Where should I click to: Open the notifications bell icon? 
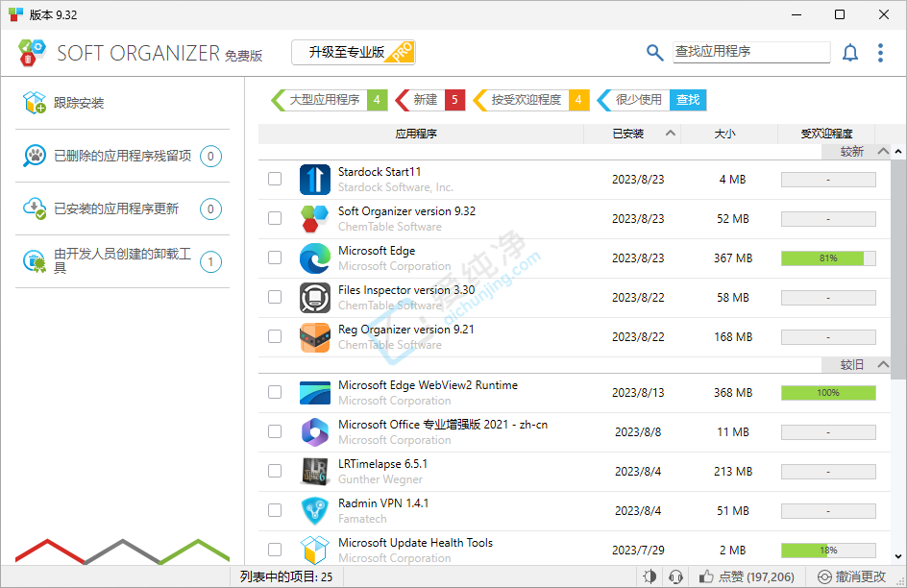click(849, 53)
